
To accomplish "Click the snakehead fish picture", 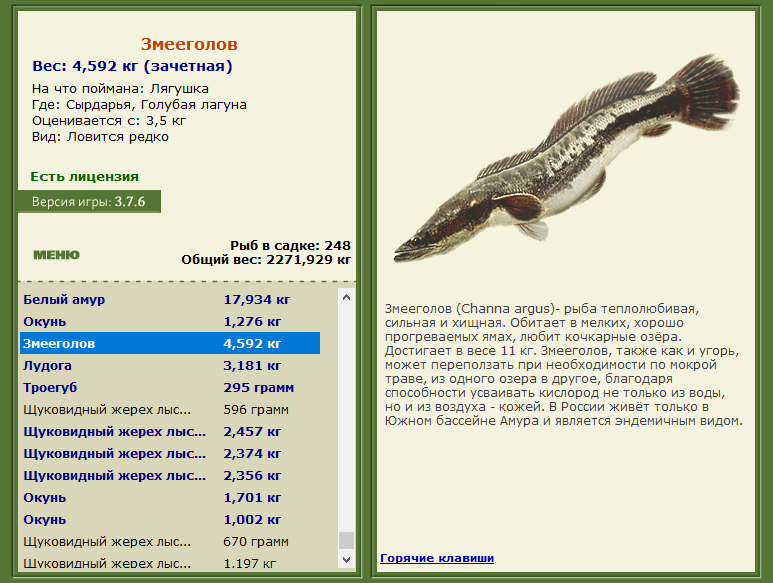I will [x=567, y=158].
